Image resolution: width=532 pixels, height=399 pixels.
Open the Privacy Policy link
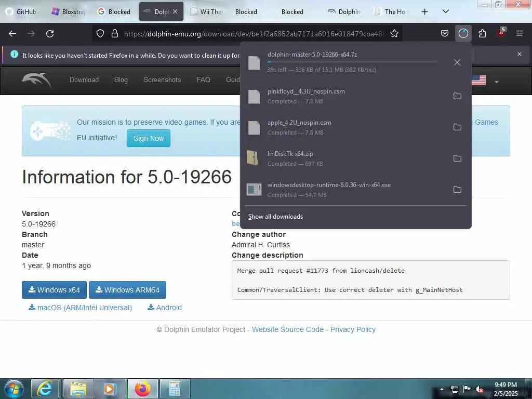click(353, 329)
